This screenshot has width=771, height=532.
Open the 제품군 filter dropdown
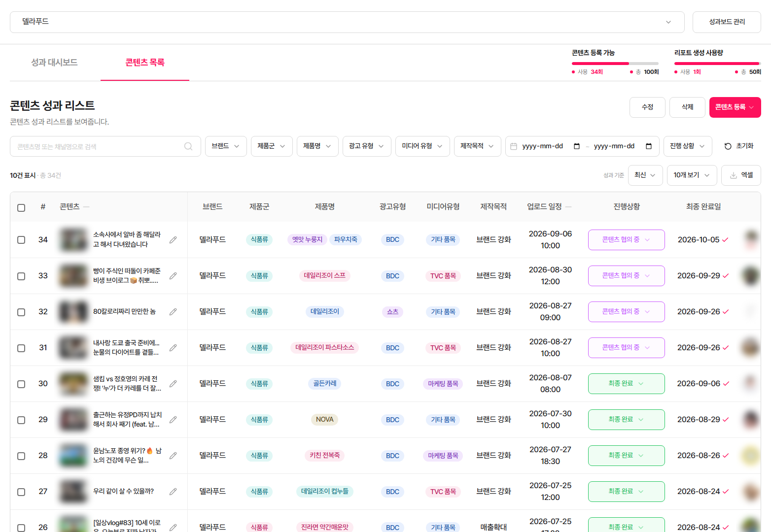(272, 146)
